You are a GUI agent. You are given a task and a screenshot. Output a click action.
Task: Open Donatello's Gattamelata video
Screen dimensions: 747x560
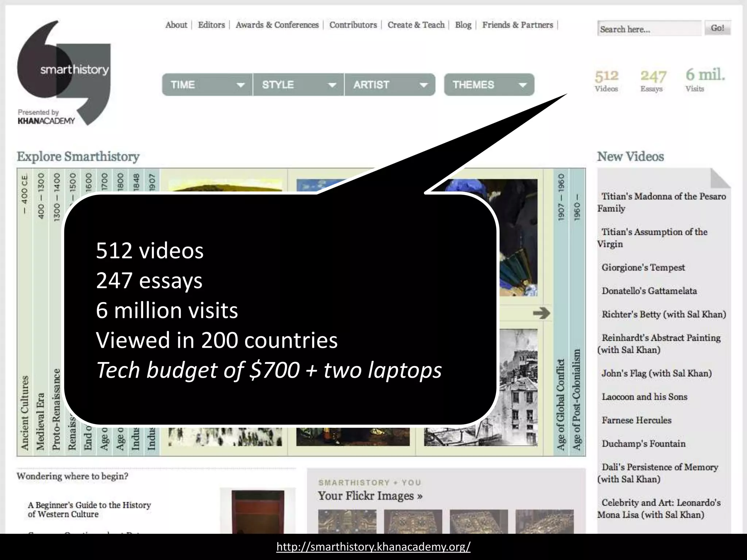coord(649,291)
